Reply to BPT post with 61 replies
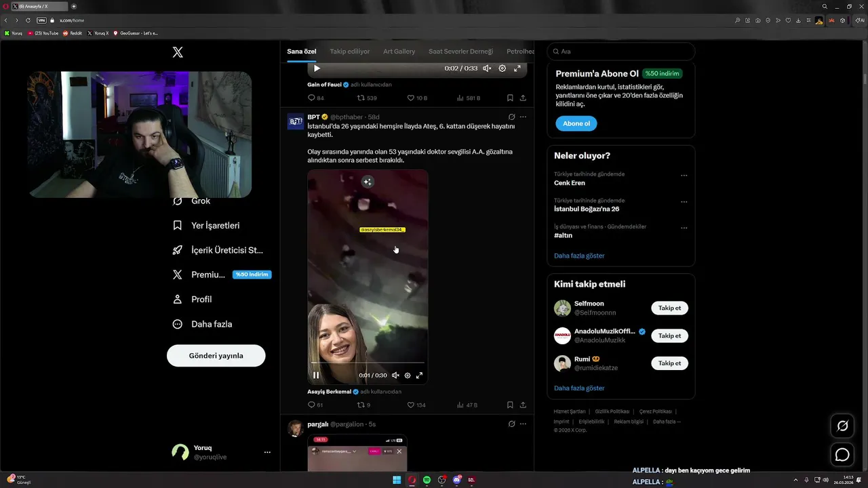The width and height of the screenshot is (868, 488). pyautogui.click(x=315, y=405)
